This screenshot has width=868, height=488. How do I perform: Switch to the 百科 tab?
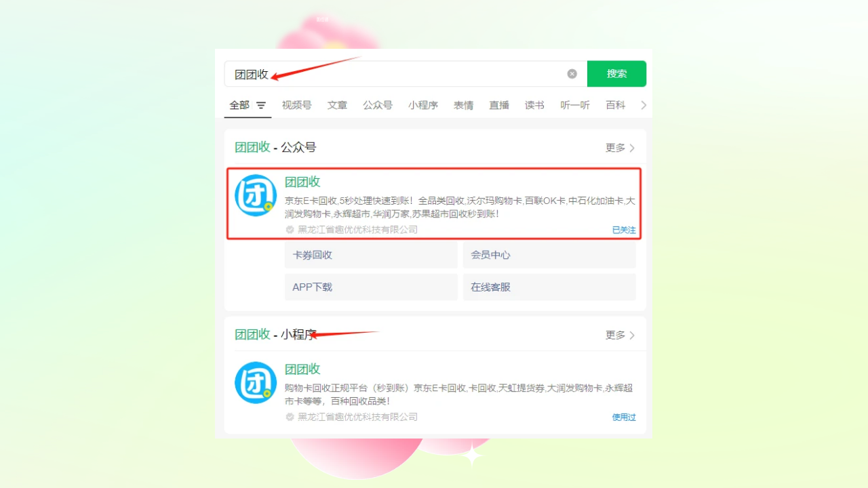[616, 105]
